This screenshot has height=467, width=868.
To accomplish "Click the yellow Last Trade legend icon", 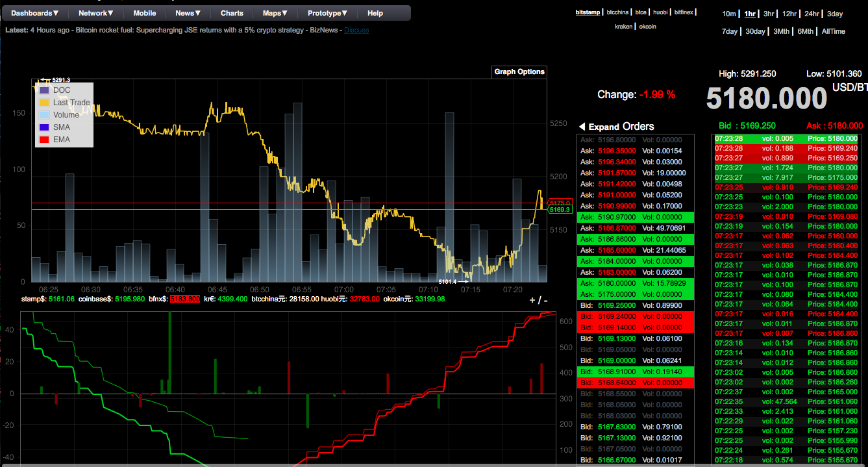I will 44,103.
